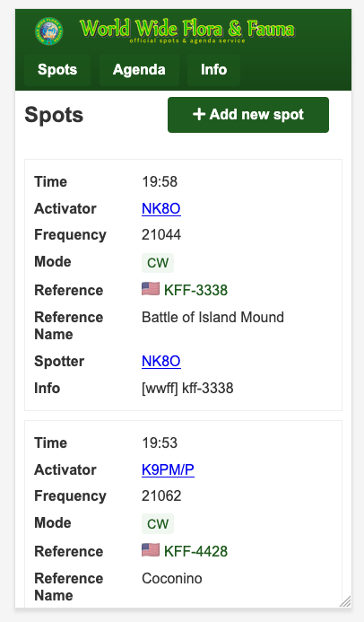Click the CW mode badge for NK8O
Viewport: 364px width, 622px height.
[x=158, y=263]
